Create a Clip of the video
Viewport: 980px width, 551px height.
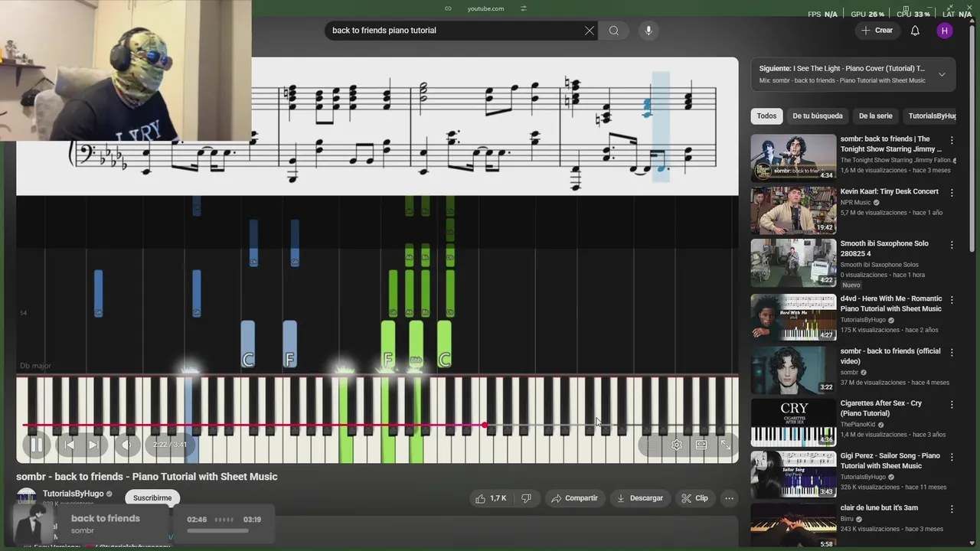pyautogui.click(x=695, y=498)
